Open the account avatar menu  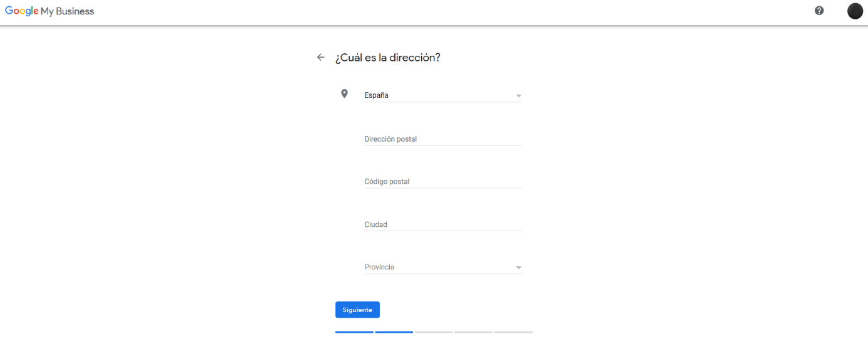pos(855,11)
